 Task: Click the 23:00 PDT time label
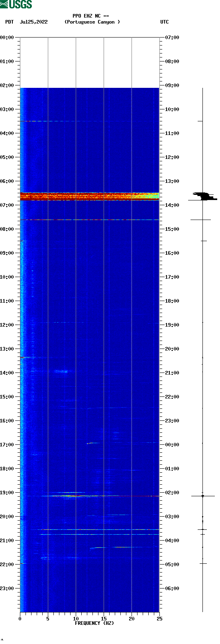(7, 589)
